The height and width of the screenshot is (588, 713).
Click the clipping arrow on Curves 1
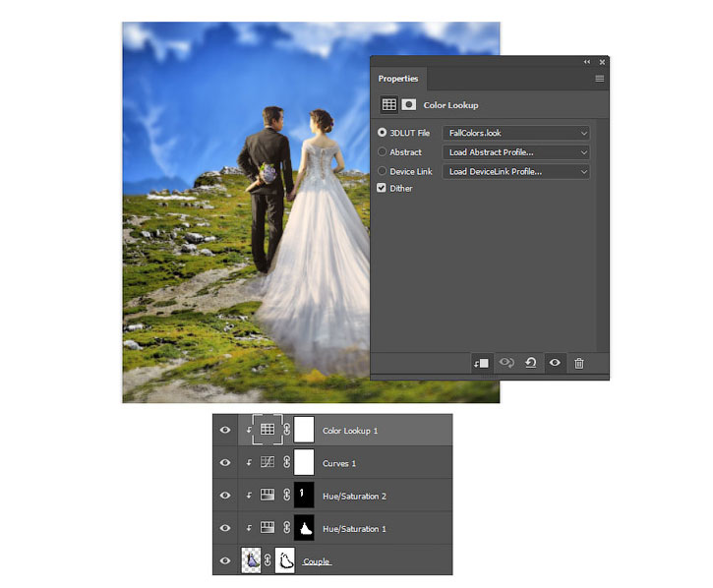click(249, 462)
